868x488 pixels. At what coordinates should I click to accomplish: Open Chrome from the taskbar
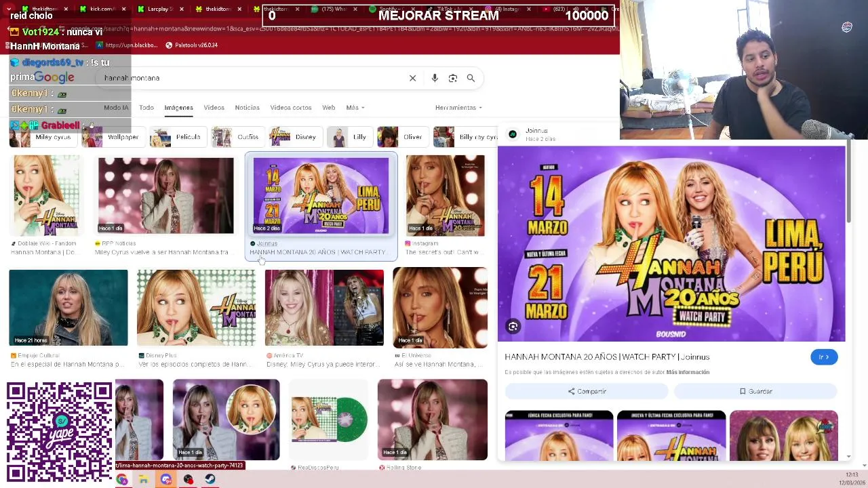tap(122, 479)
